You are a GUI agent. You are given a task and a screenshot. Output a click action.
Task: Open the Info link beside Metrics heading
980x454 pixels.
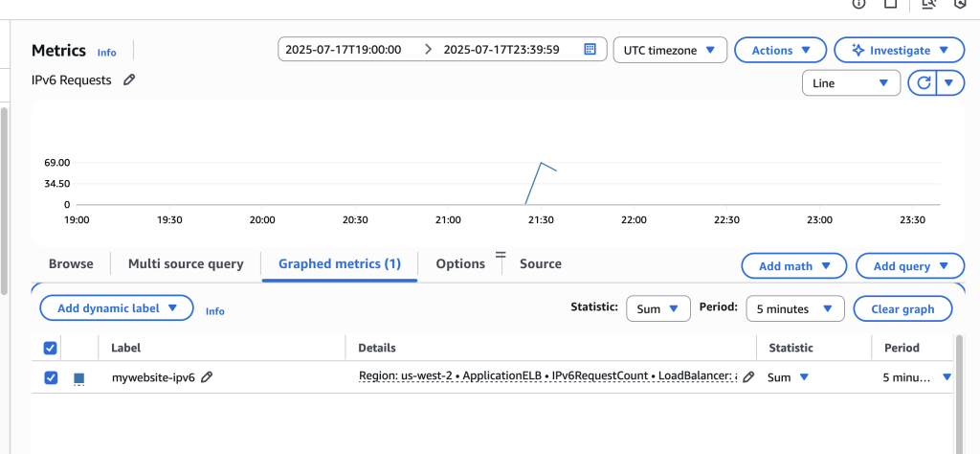[106, 53]
